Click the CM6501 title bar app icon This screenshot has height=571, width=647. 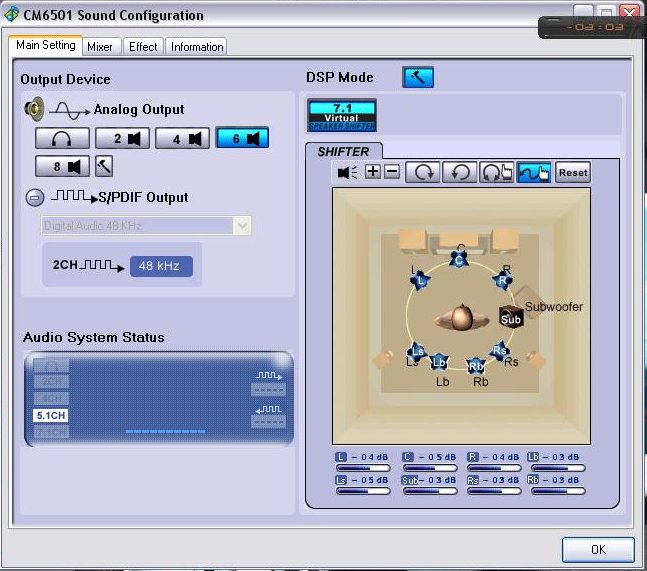pos(11,14)
